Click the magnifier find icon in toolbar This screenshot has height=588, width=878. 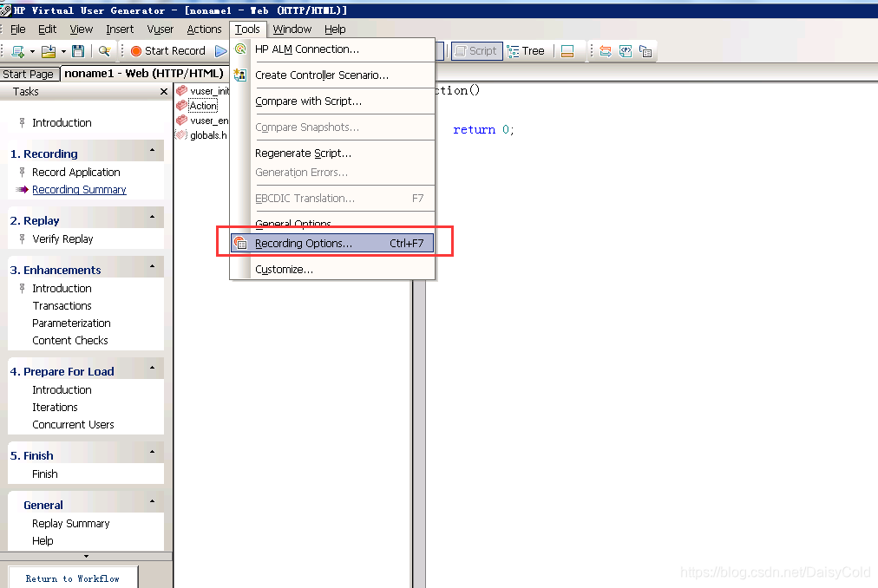[104, 51]
